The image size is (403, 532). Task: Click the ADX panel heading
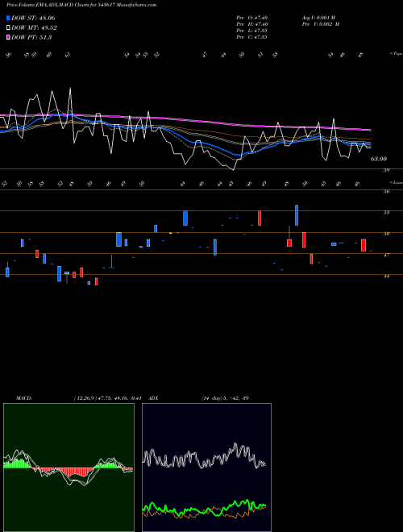(153, 398)
